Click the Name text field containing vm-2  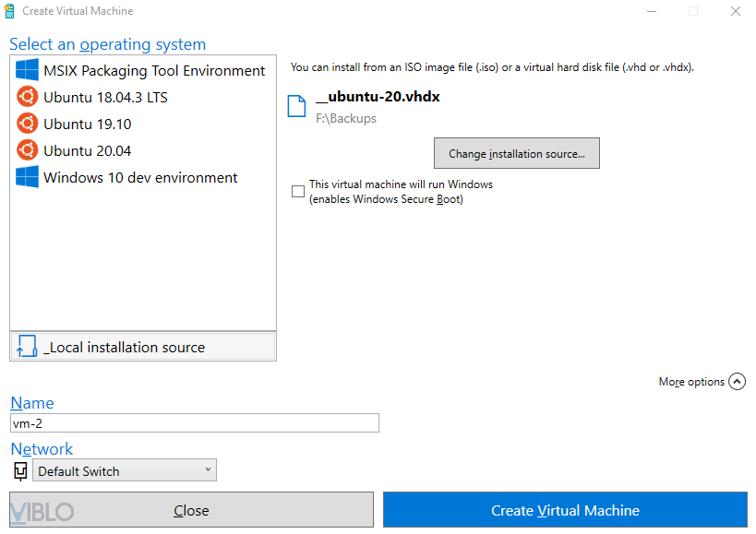pyautogui.click(x=195, y=423)
